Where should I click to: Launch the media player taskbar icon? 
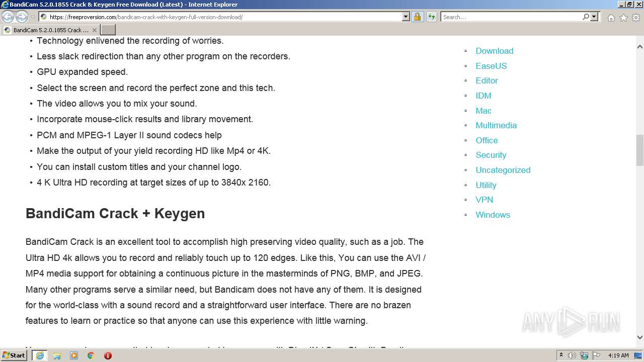pos(74,355)
